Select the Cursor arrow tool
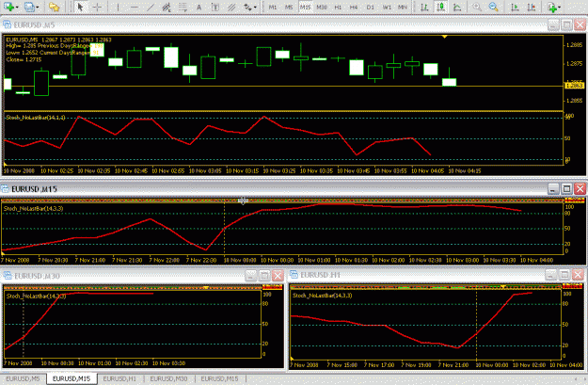This screenshot has width=588, height=385. point(80,7)
